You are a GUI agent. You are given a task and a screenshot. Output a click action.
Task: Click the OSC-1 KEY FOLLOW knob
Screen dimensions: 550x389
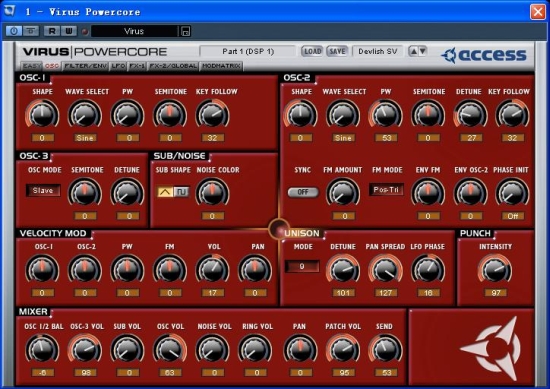point(213,115)
